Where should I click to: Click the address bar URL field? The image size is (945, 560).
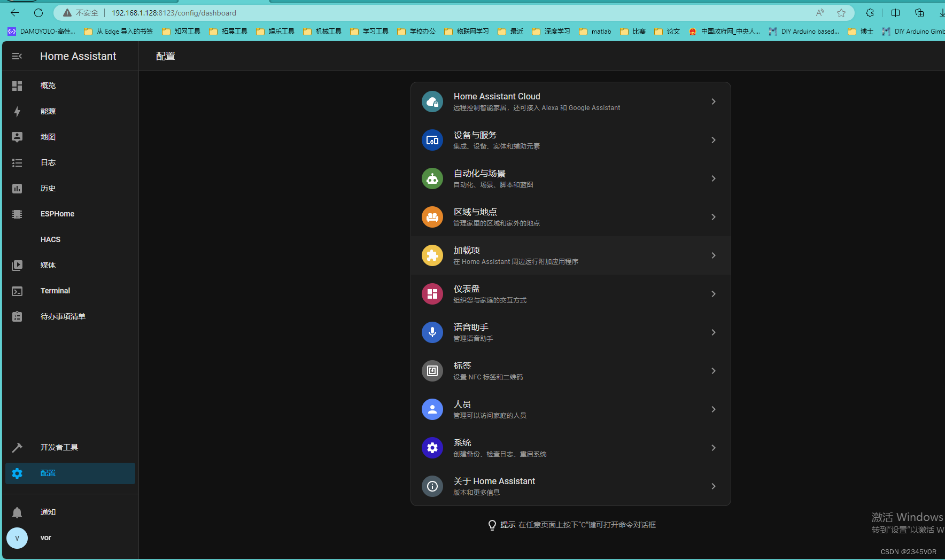pos(454,13)
